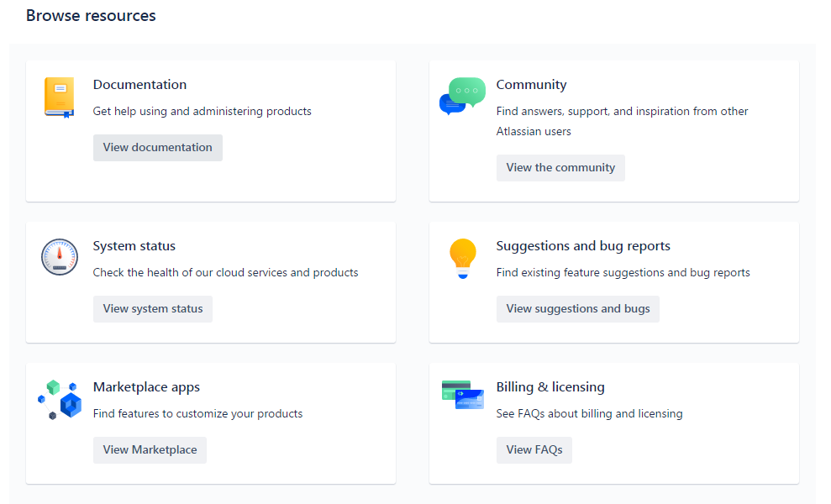Screen dimensions: 831x504
Task: Click the System status gauge icon
Action: click(59, 257)
